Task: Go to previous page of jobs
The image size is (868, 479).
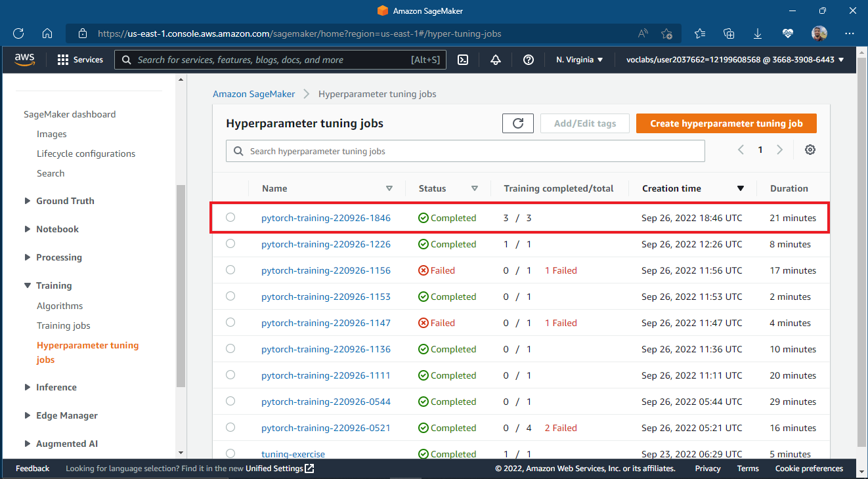Action: click(x=741, y=150)
